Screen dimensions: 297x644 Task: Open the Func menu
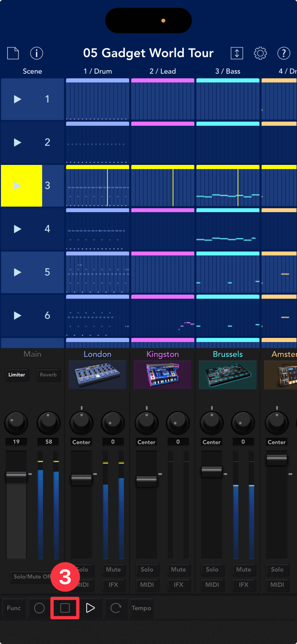click(14, 608)
